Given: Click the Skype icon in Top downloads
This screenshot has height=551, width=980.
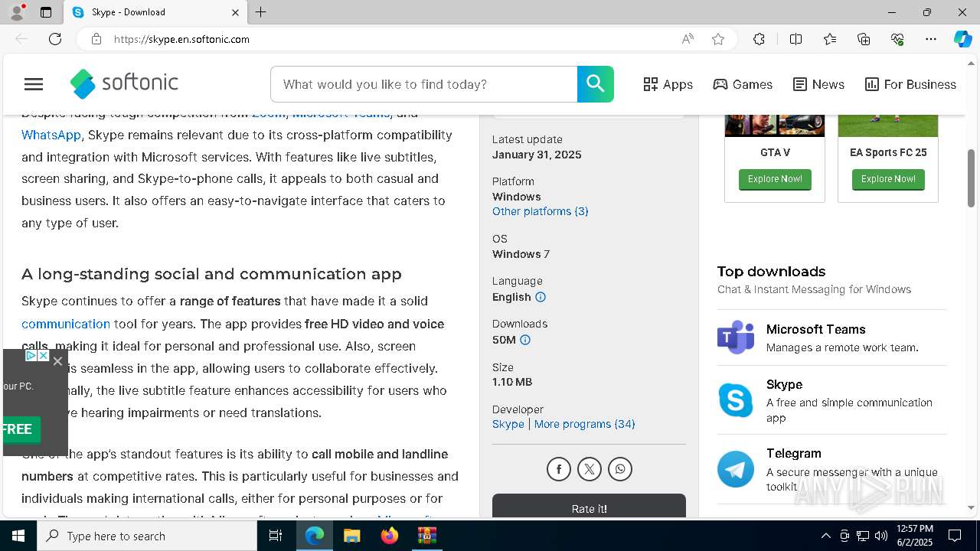Looking at the screenshot, I should (x=736, y=400).
